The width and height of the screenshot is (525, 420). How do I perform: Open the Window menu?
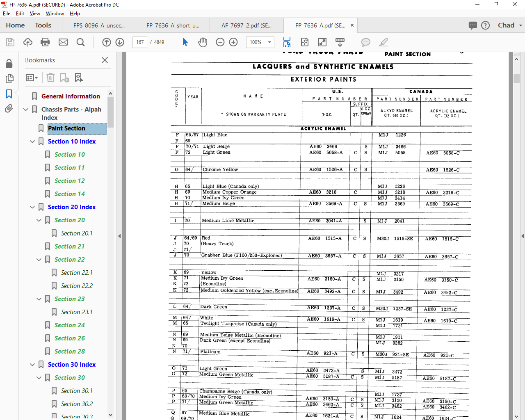(x=55, y=14)
